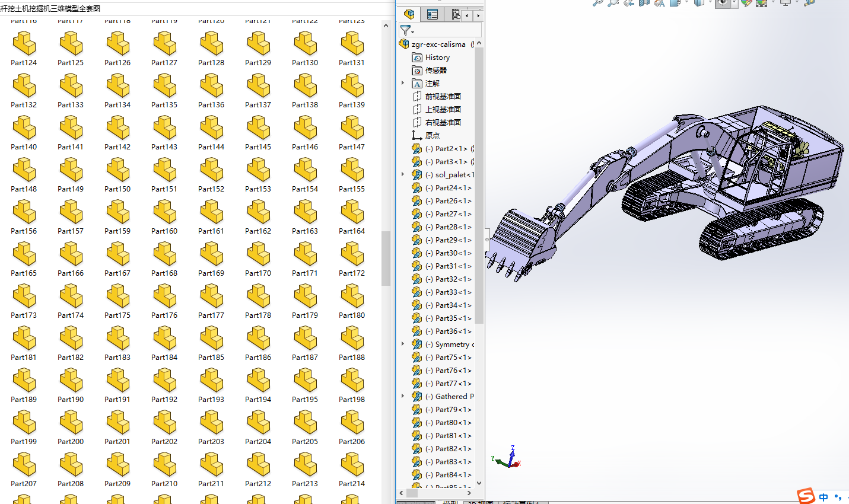This screenshot has width=849, height=504.
Task: Click the Sogou input method icon
Action: pos(806,496)
